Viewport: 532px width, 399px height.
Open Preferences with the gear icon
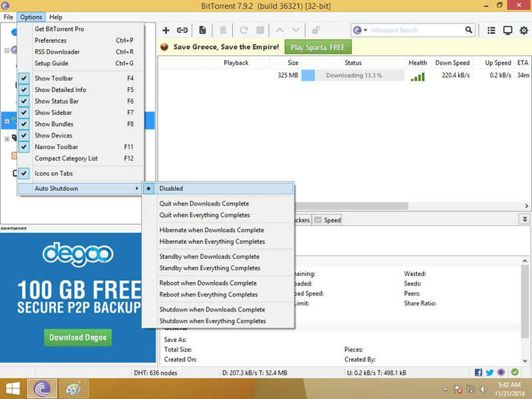point(524,30)
